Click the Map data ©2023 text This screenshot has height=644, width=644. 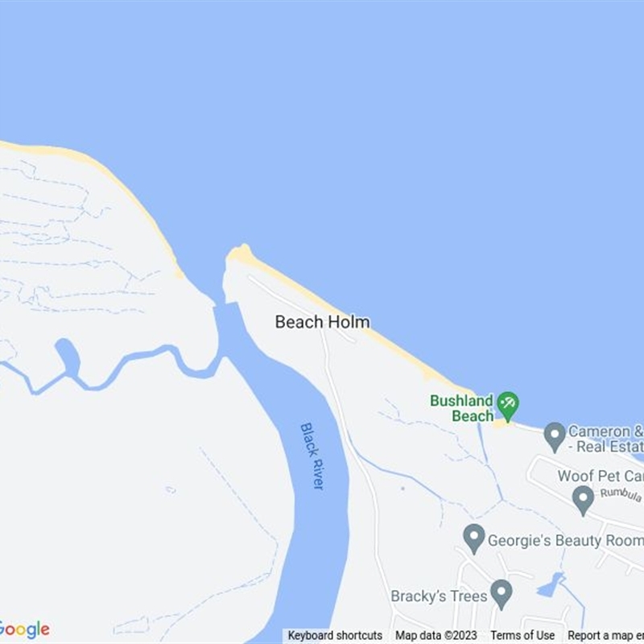click(x=436, y=635)
